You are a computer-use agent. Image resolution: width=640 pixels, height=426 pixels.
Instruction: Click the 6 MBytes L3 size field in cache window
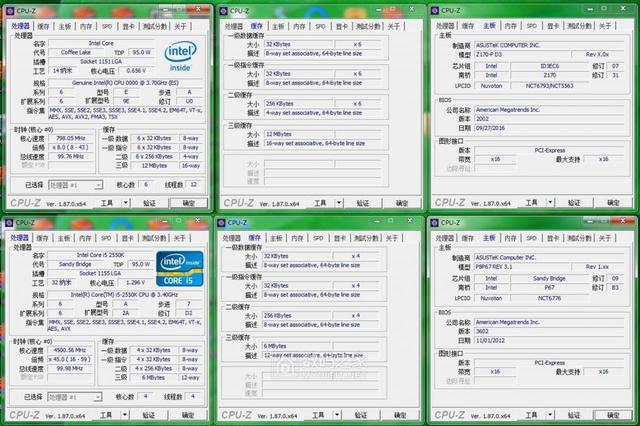(298, 346)
